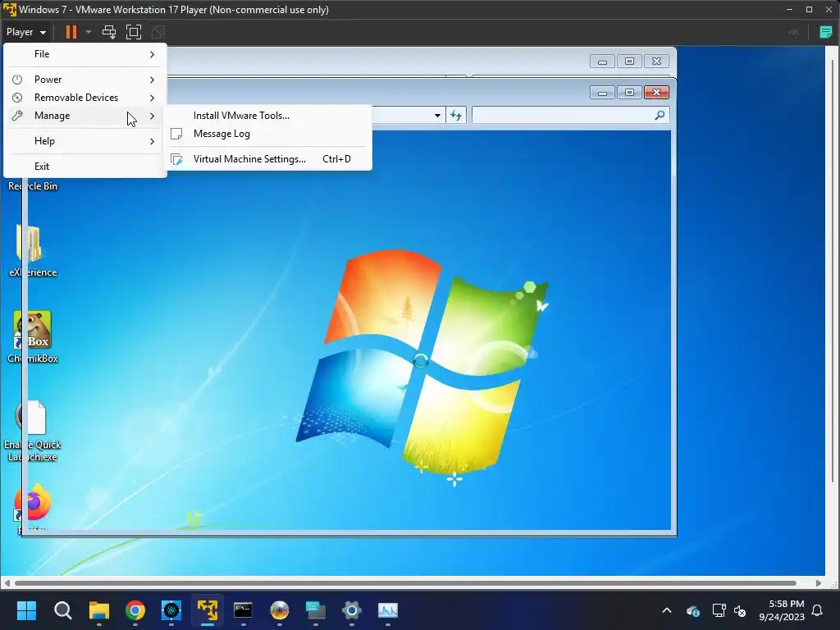The height and width of the screenshot is (630, 840).
Task: Click the horizontal scrollbar thumb at bottom
Action: [x=405, y=583]
